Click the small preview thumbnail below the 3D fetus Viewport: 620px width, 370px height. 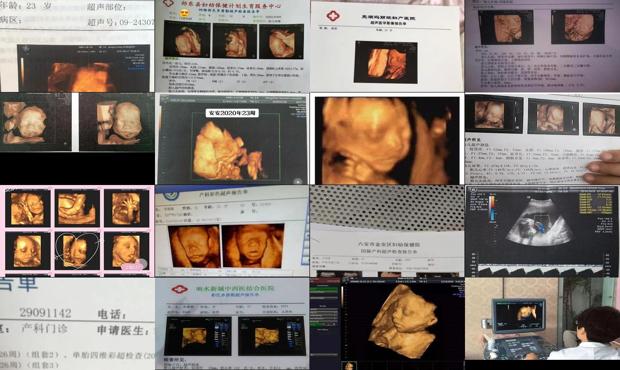click(349, 366)
